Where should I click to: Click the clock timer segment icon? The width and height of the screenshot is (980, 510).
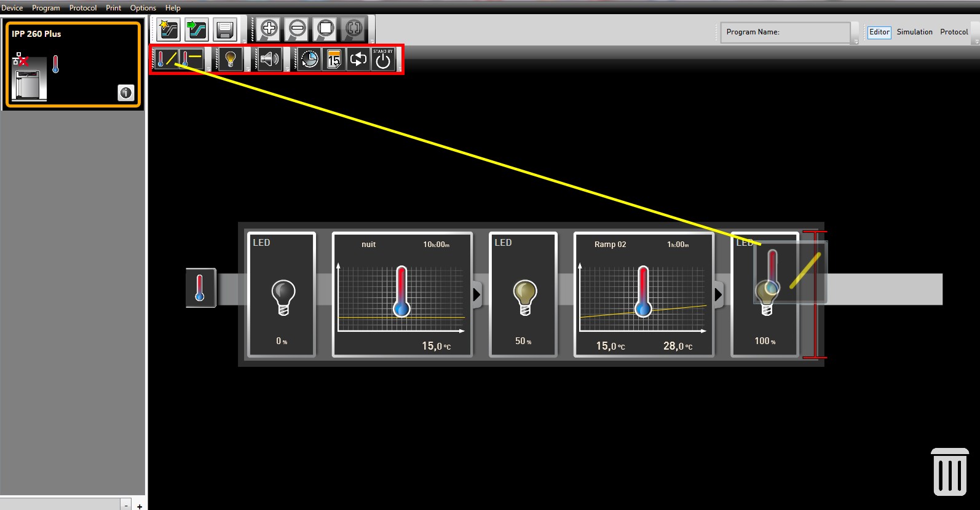309,60
